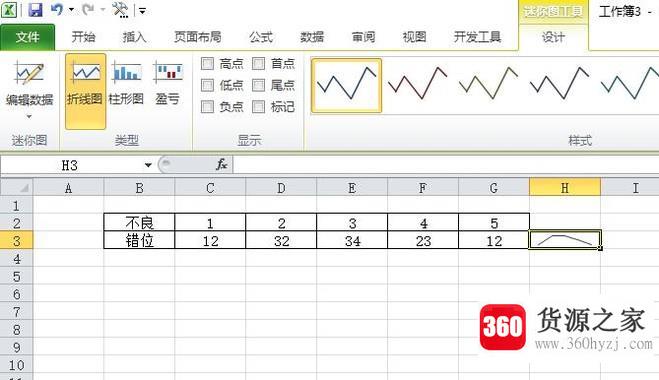This screenshot has height=380, width=659.
Task: Click the Name Box showing H3
Action: pos(70,165)
